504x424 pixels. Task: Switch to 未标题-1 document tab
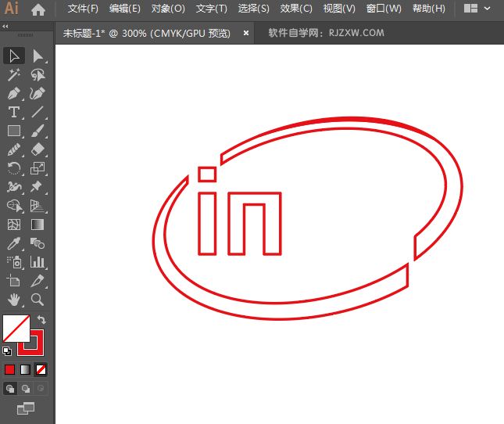point(147,33)
